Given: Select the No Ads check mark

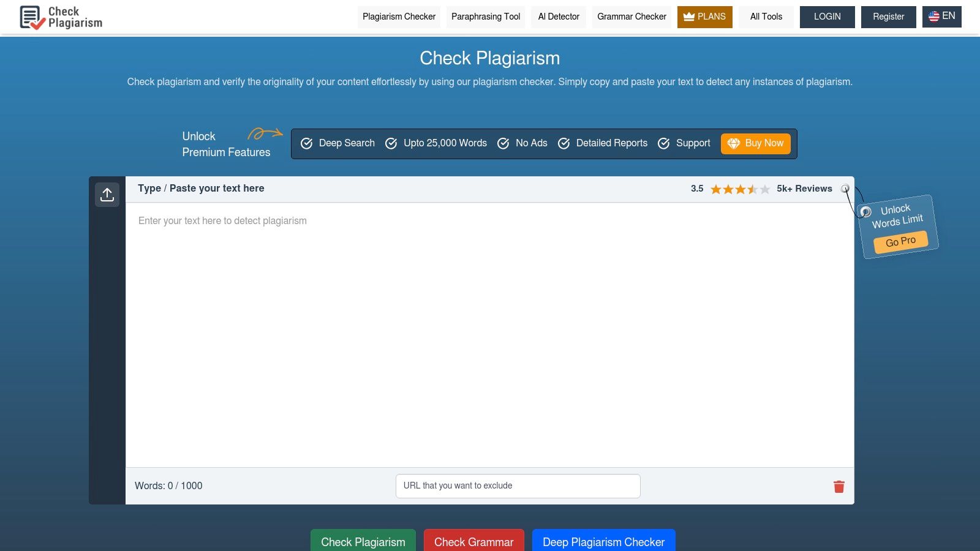Looking at the screenshot, I should tap(503, 143).
